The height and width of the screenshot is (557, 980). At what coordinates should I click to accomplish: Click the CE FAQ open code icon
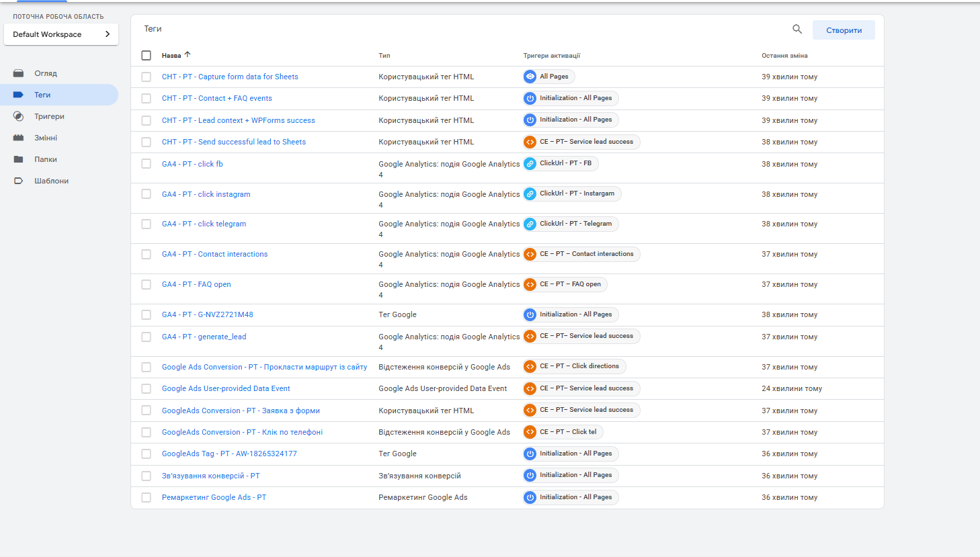(530, 284)
